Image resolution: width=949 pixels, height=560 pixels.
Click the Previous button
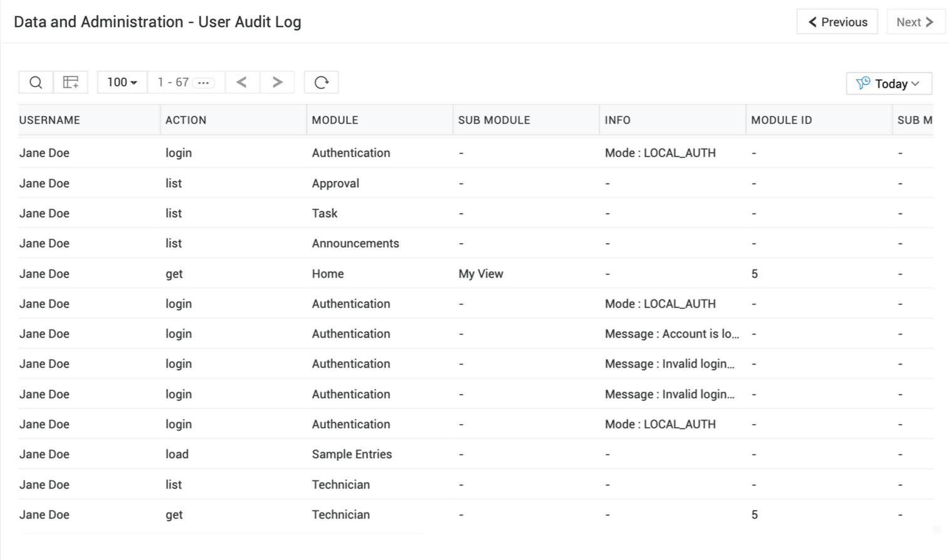pyautogui.click(x=837, y=22)
